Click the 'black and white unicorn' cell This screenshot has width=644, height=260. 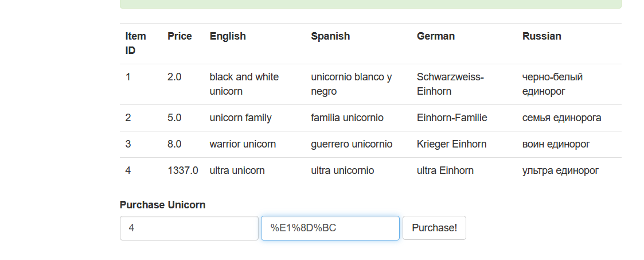coord(244,84)
